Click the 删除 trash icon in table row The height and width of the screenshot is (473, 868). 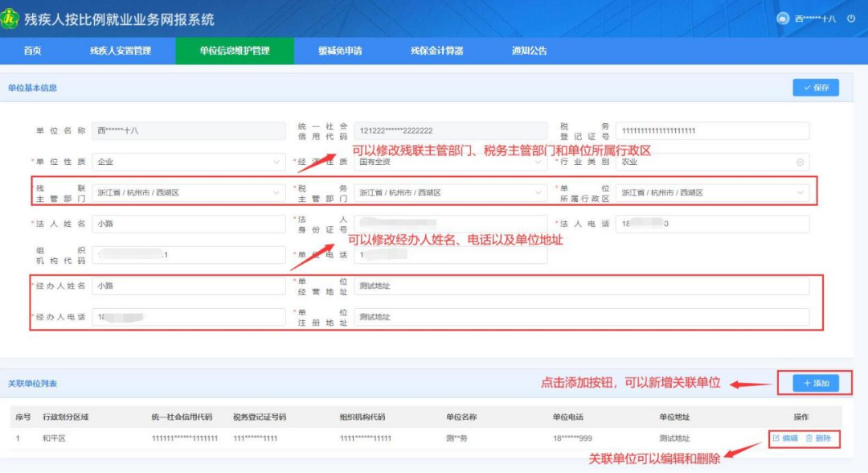809,438
